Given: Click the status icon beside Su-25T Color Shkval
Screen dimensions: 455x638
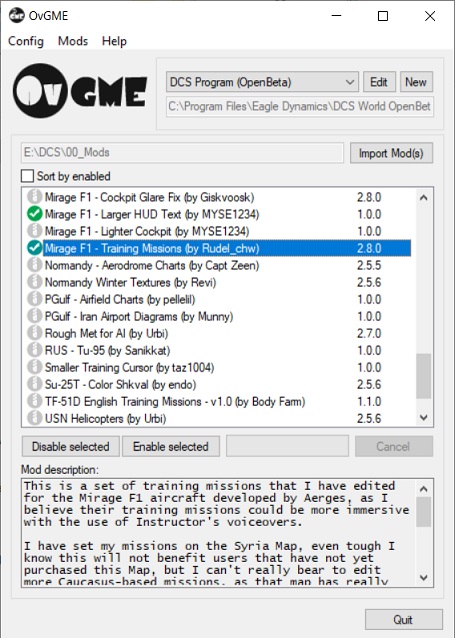Looking at the screenshot, I should coord(35,384).
